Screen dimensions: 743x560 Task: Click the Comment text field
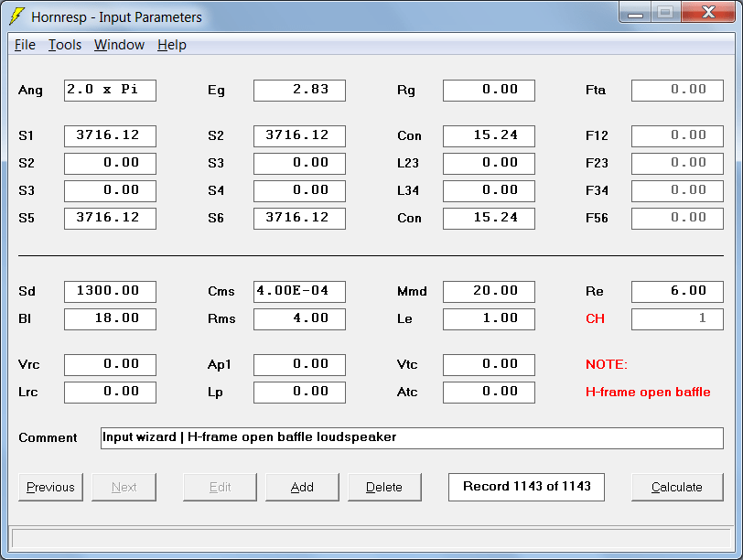click(412, 437)
